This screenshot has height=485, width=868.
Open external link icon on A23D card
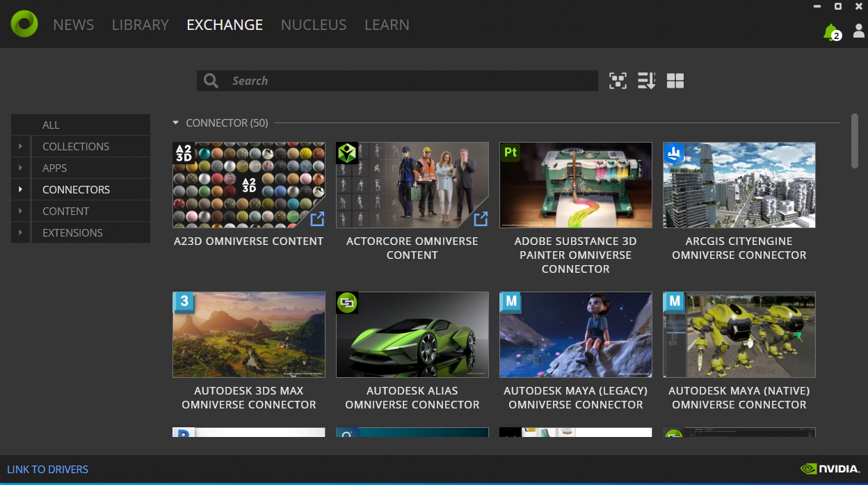coord(317,219)
